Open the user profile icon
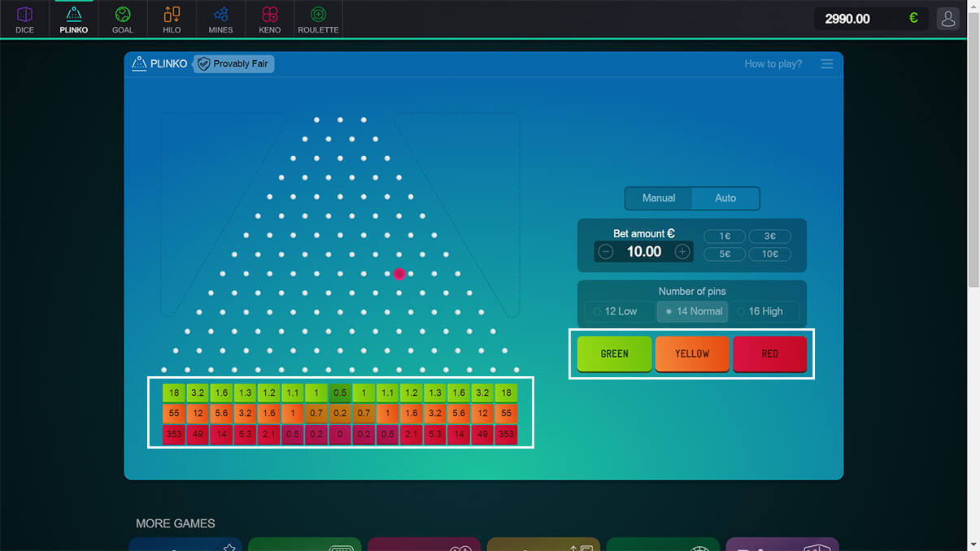980x551 pixels. click(947, 19)
